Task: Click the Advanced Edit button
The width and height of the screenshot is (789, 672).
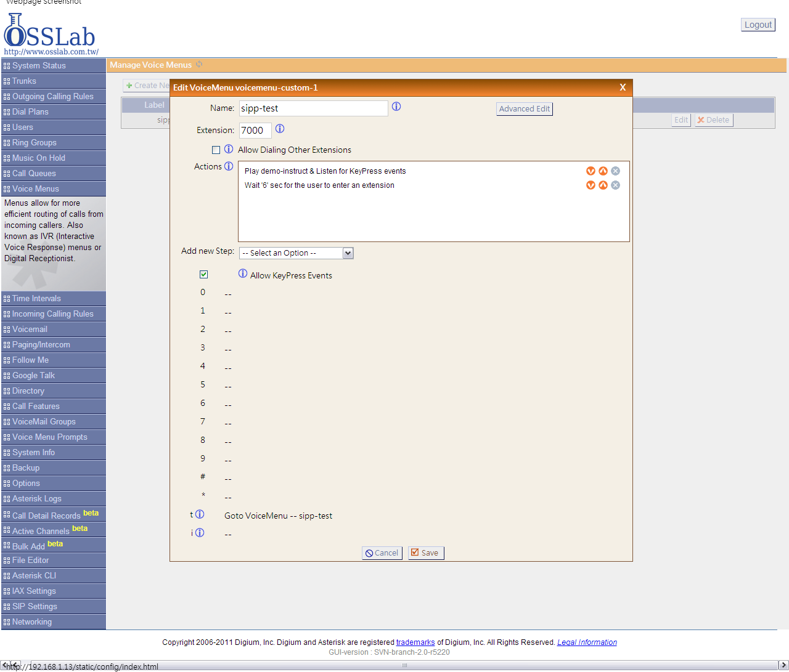Action: click(525, 109)
